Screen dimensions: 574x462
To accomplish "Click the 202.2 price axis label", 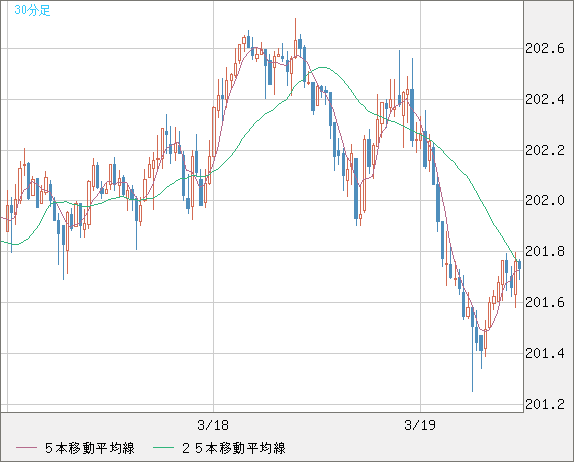I will (545, 150).
